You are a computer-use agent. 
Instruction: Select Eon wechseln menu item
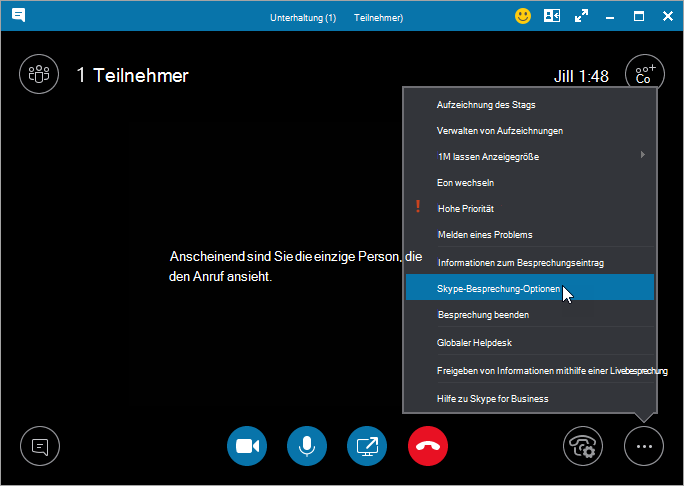point(530,183)
